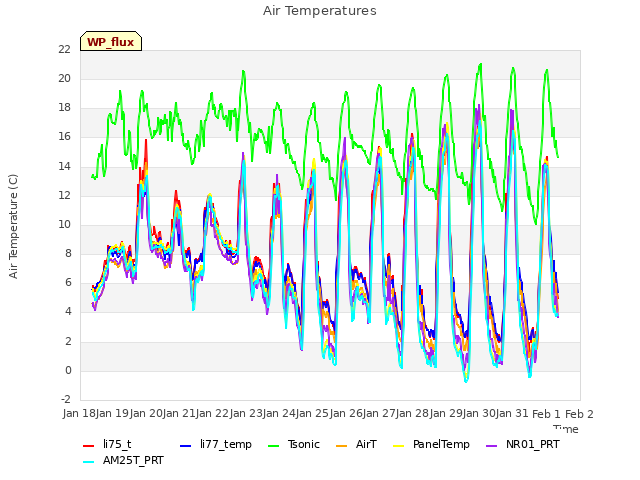This screenshot has width=640, height=480.
Task: Click the Jan 27 x-axis tick label
Action: coord(379,414)
